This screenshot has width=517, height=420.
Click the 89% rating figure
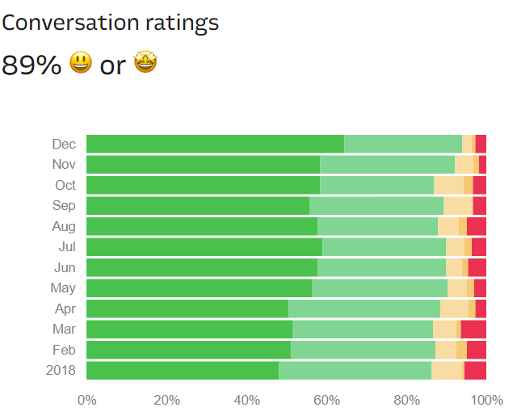32,65
